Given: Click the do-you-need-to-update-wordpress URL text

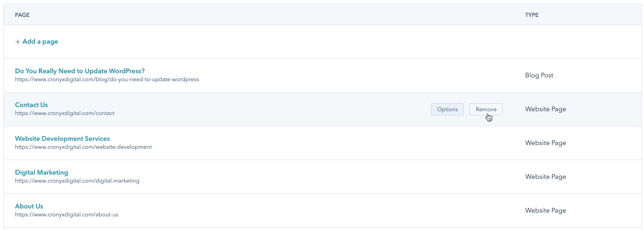Looking at the screenshot, I should coord(107,79).
